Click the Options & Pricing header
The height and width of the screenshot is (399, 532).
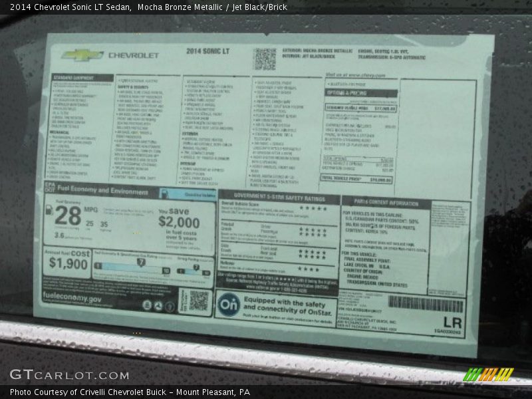pyautogui.click(x=352, y=93)
